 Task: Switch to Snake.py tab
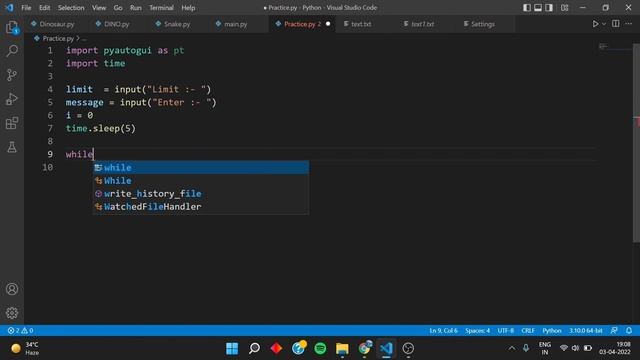click(x=177, y=24)
